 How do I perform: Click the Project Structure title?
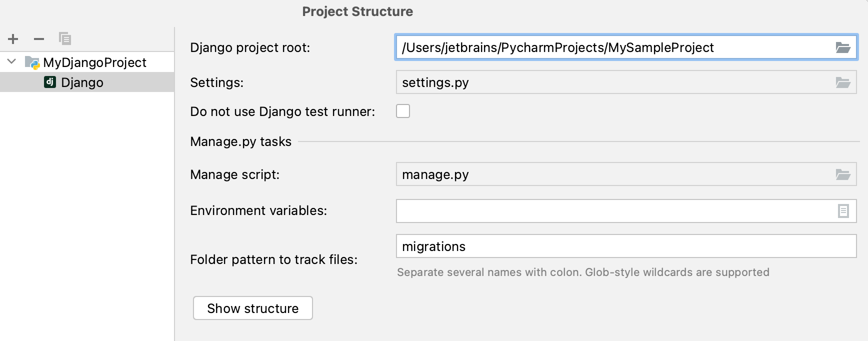point(357,11)
